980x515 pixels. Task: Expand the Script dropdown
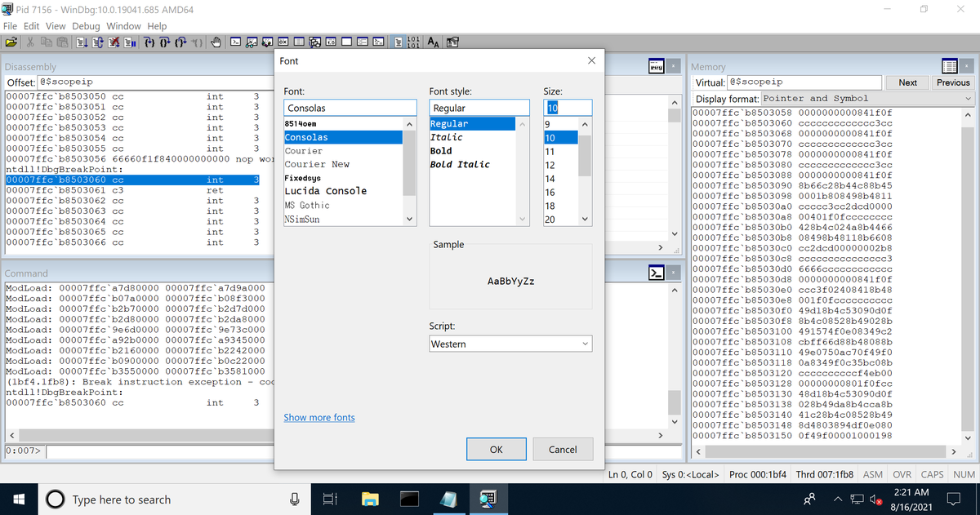[586, 344]
